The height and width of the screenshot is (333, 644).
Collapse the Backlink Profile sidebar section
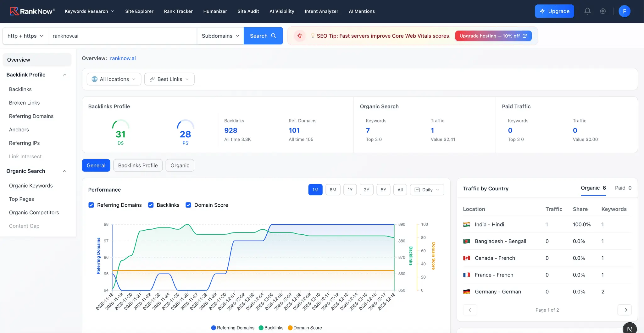[65, 75]
